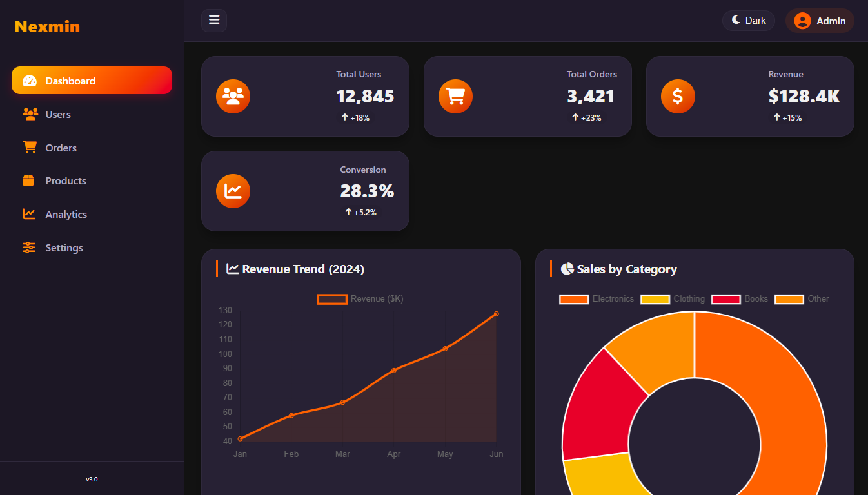This screenshot has width=868, height=495.
Task: Click the Dashboard gauge icon
Action: tap(30, 81)
